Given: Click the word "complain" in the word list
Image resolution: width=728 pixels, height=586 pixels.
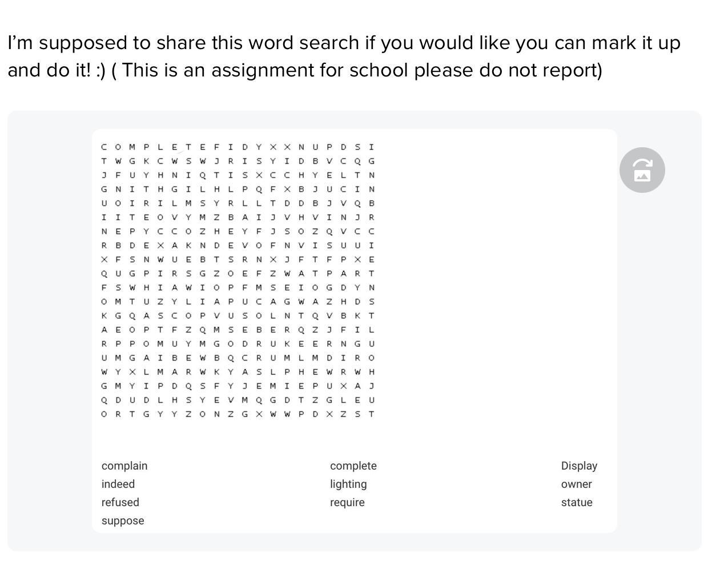Looking at the screenshot, I should pyautogui.click(x=124, y=466).
